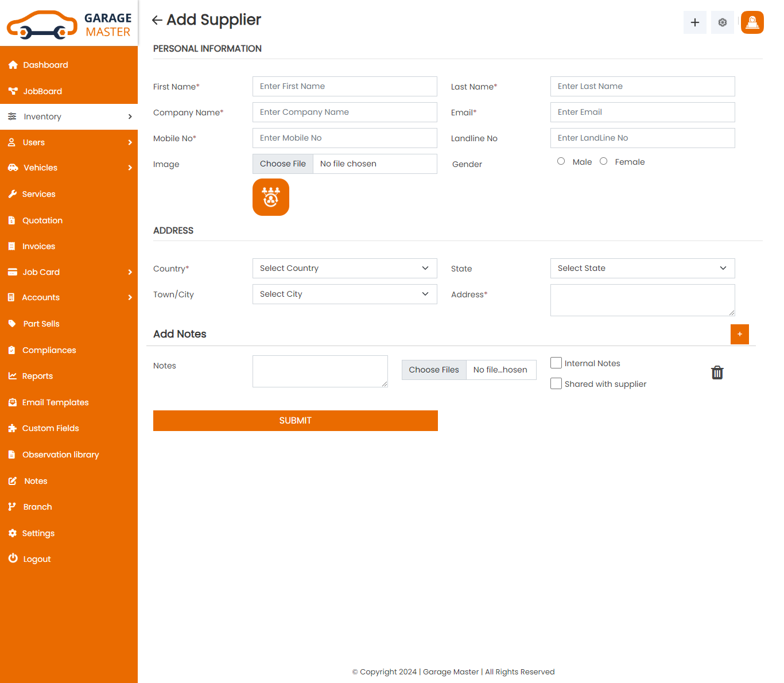The width and height of the screenshot is (784, 683).
Task: Click Choose File for supplier image
Action: click(283, 164)
